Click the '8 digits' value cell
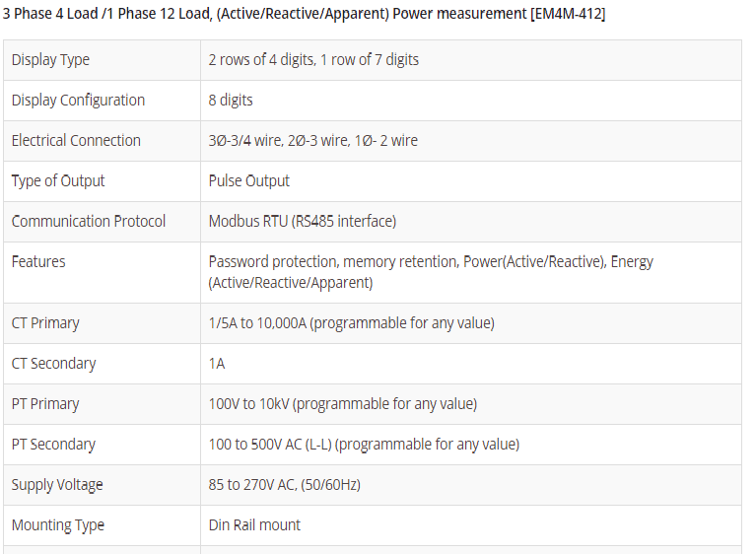Viewport: 756px width, 554px height. click(231, 101)
